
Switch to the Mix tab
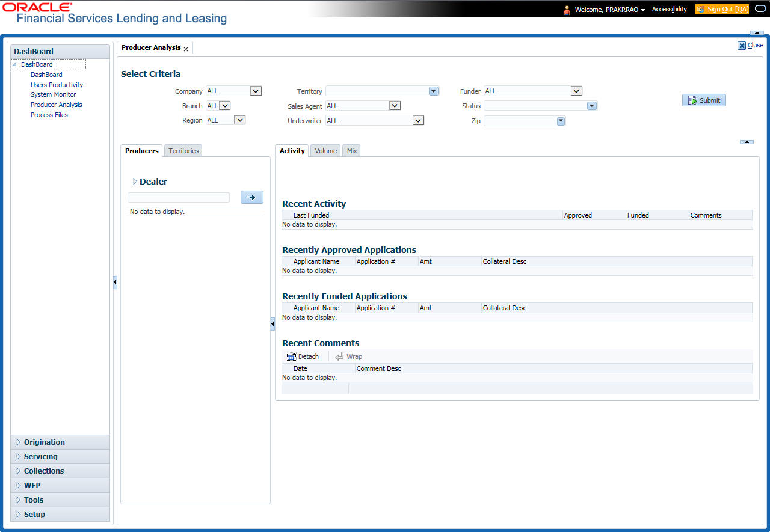point(352,151)
